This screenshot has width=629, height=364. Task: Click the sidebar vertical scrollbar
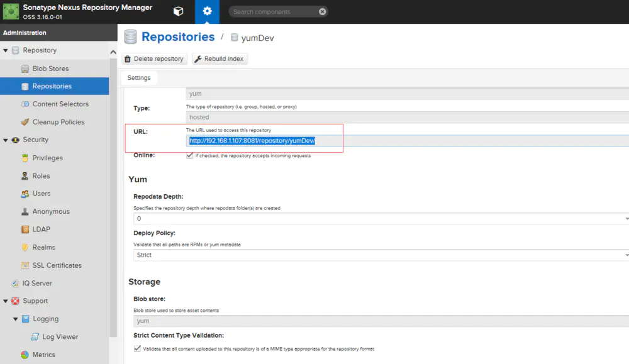[113, 196]
